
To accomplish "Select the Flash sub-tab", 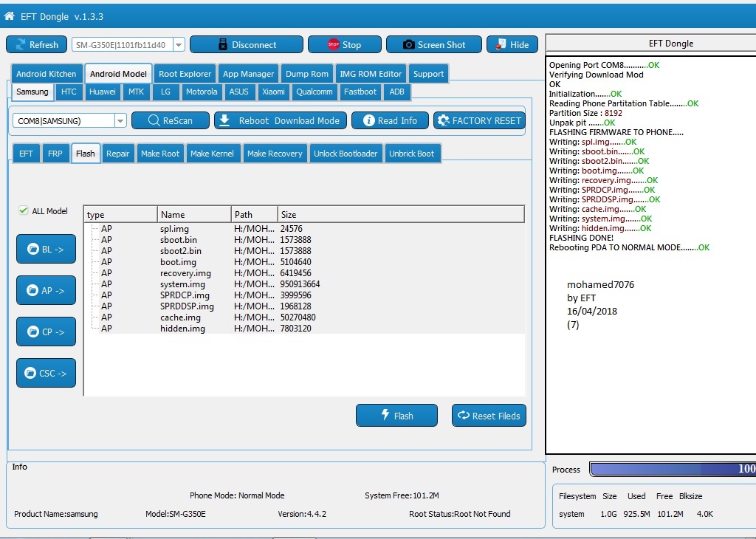I will 86,154.
